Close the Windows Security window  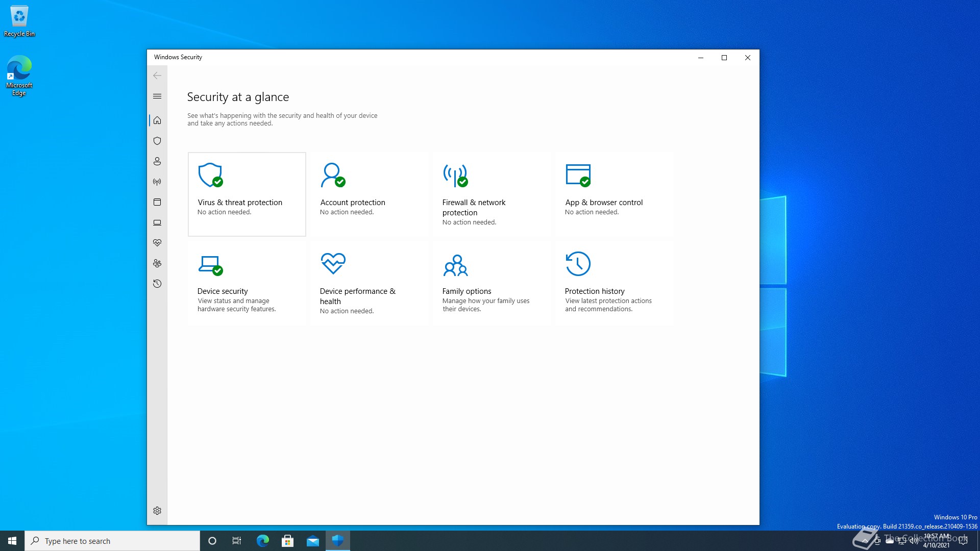pos(748,58)
